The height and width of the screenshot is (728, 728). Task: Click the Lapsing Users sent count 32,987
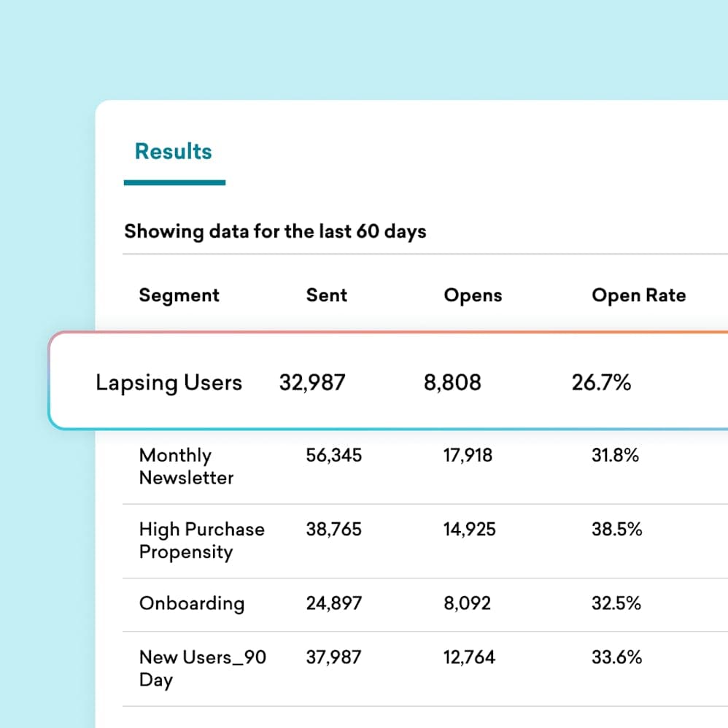point(311,382)
